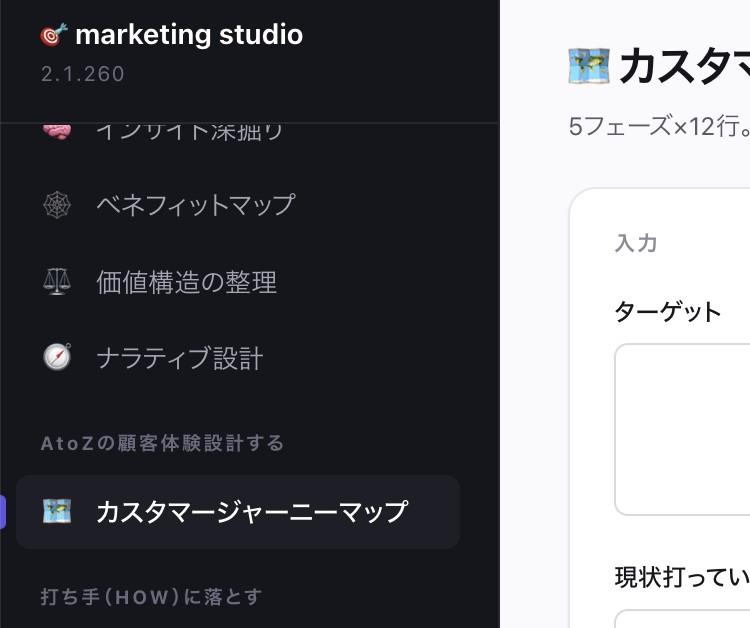This screenshot has height=628, width=750.
Task: Select the カスタマージャーニーマップ sidebar item
Action: coord(238,512)
